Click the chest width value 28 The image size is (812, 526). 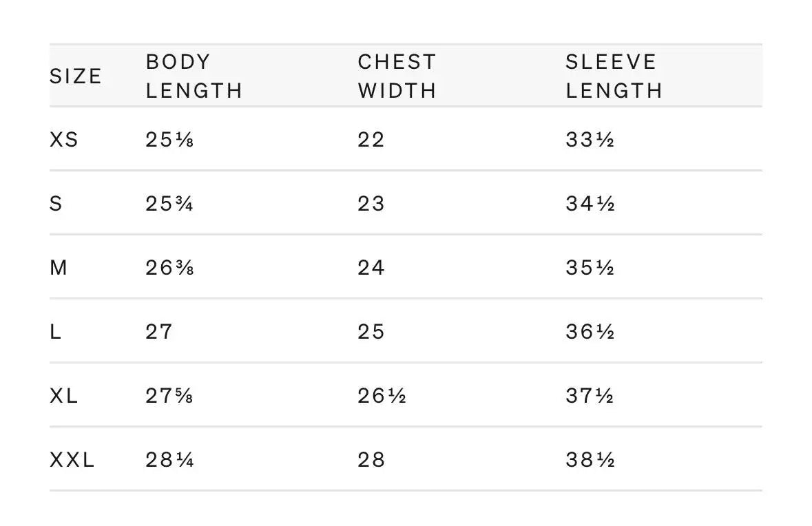click(x=371, y=460)
